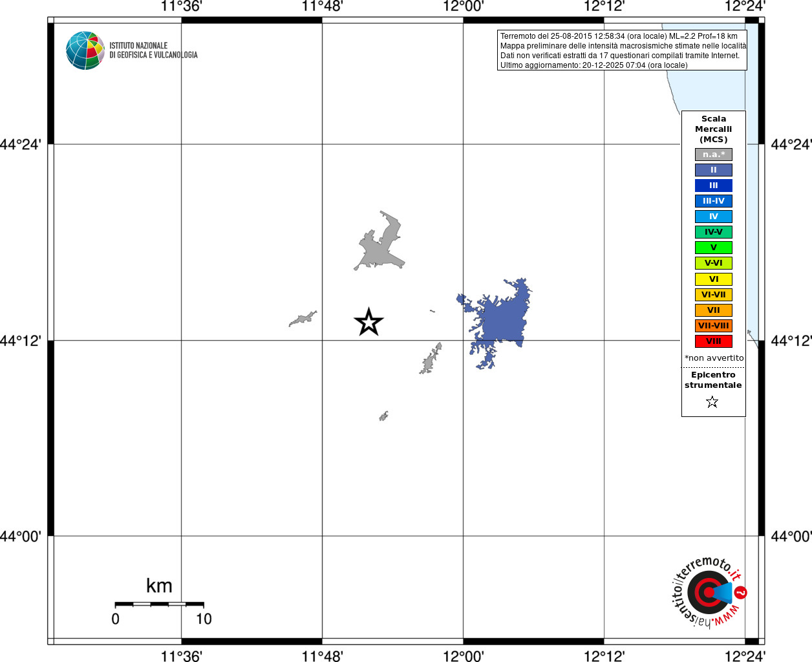Click the 'Mappa preliminare delle intensità' line
Image resolution: width=812 pixels, height=662 pixels.
pyautogui.click(x=623, y=46)
